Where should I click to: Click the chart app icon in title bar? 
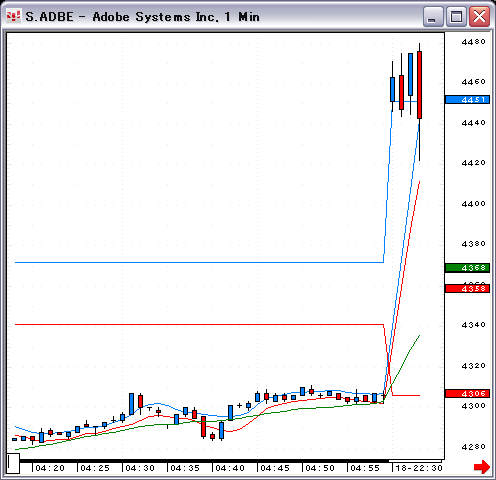click(13, 16)
